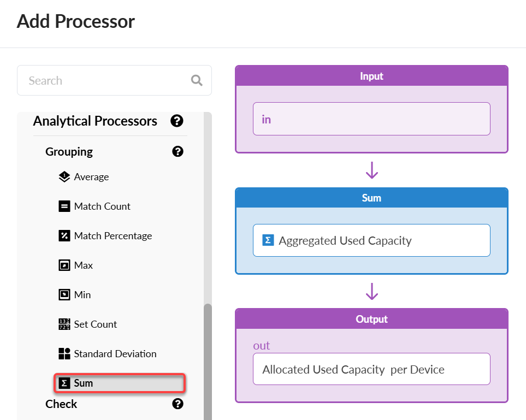Collapse the Analytical Processors section
Viewport: 526px width, 420px height.
click(x=95, y=121)
